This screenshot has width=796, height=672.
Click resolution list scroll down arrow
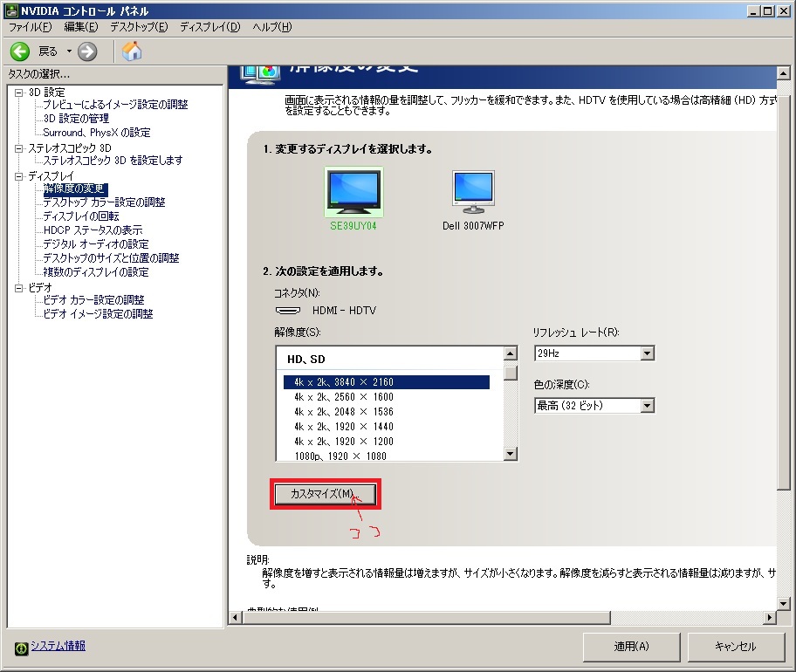pos(511,454)
